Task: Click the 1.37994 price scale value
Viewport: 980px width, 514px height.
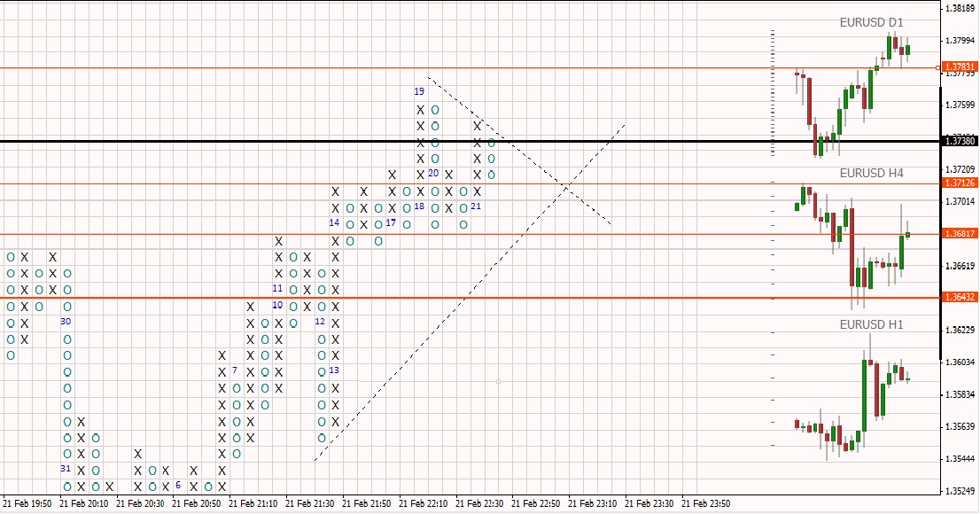Action: coord(961,41)
